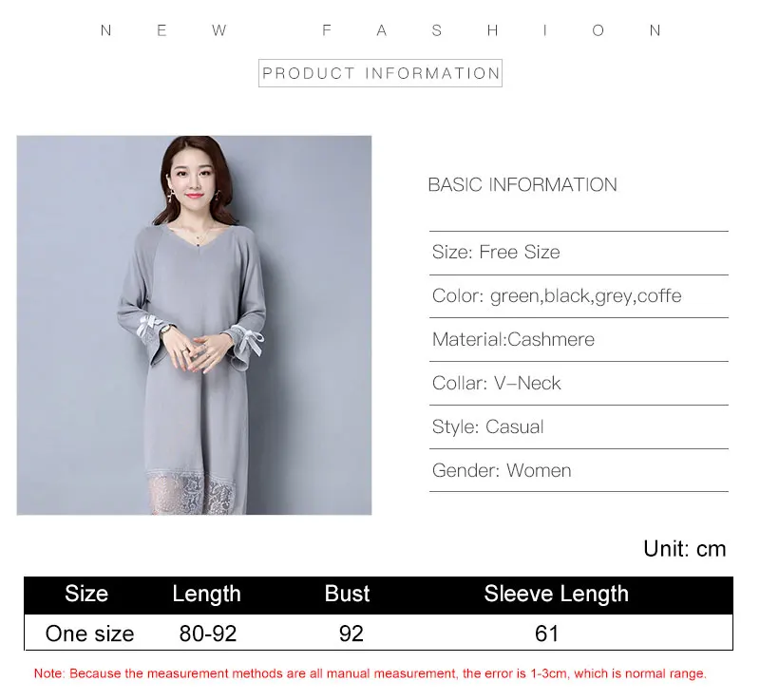
Task: Click the Gender: Women row
Action: pos(579,470)
